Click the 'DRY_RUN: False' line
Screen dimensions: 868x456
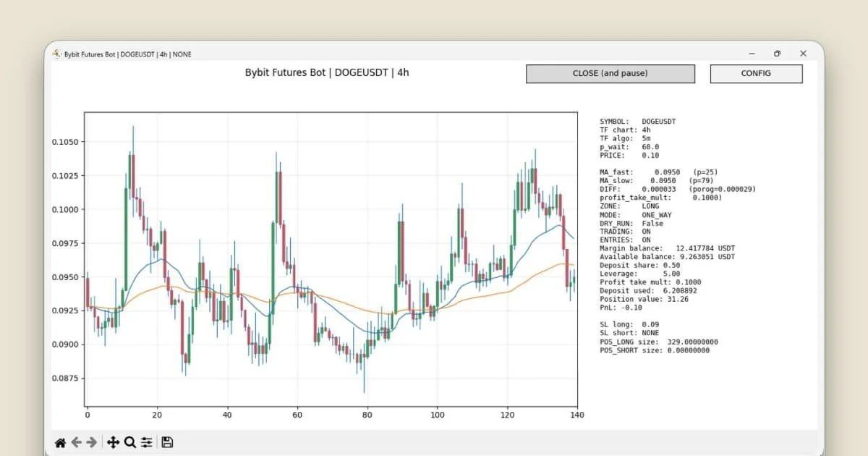coord(631,224)
